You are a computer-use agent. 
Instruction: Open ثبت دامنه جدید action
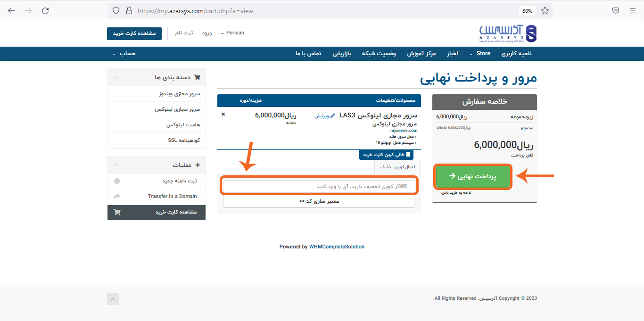[157, 181]
